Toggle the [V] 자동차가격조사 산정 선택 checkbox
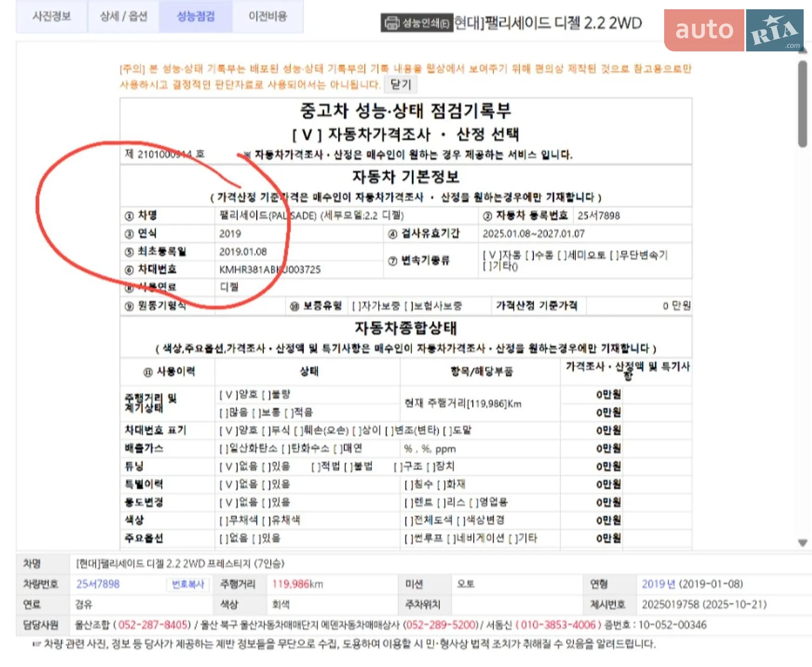812x667 pixels. (306, 135)
